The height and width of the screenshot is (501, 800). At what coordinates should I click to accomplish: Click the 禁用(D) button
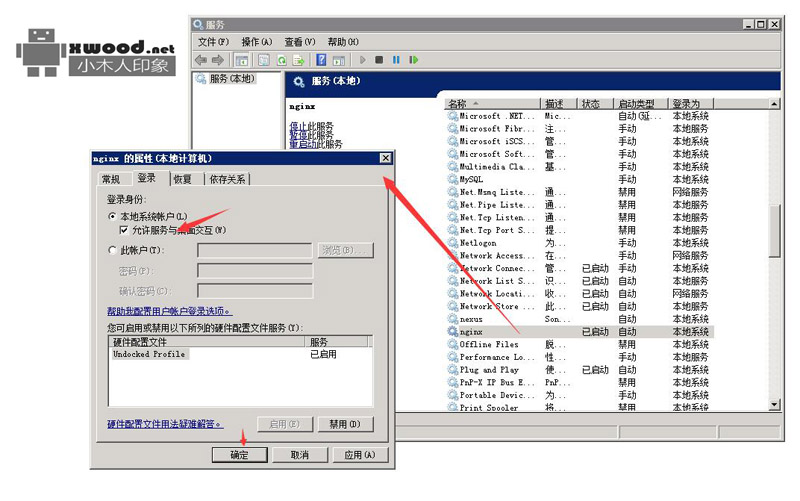click(x=345, y=424)
